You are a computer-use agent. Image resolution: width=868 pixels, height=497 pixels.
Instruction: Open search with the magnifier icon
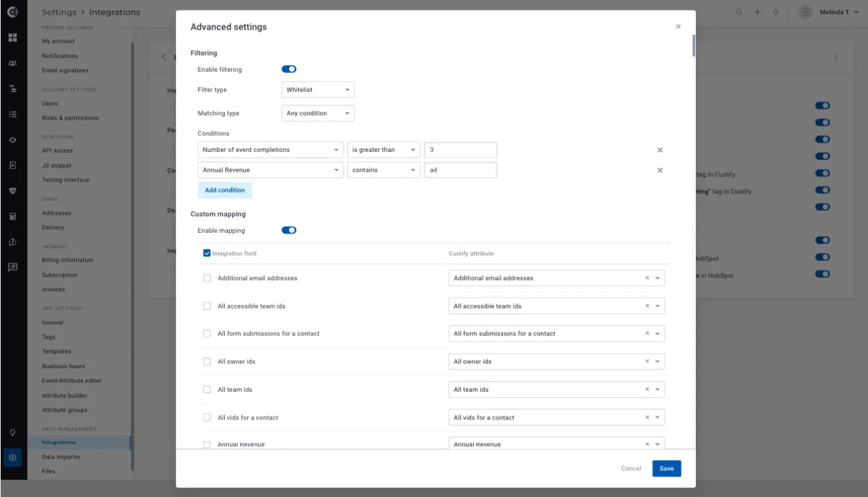tap(740, 12)
